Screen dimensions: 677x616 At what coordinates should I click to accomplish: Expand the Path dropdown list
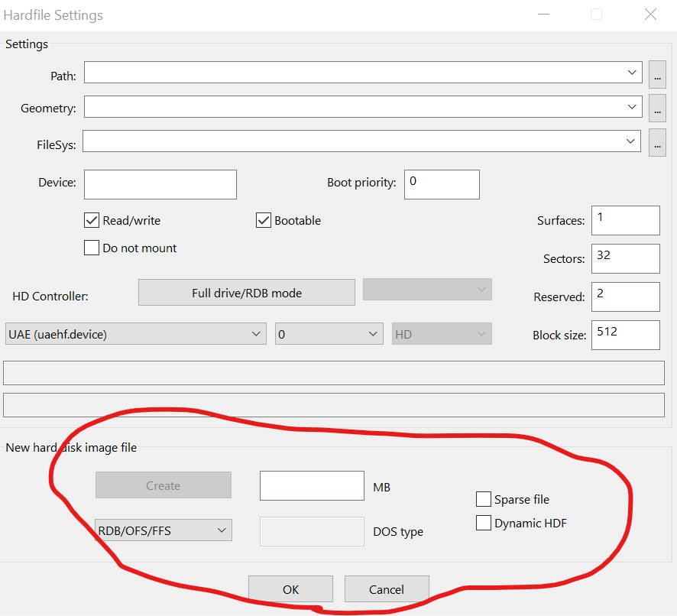coord(632,72)
